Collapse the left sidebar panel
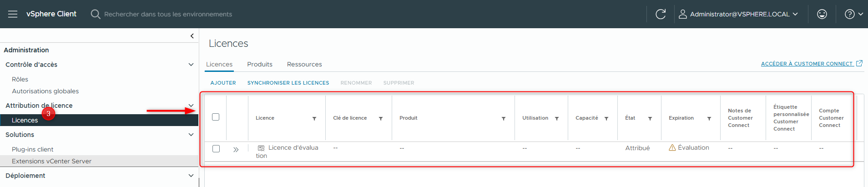Viewport: 868px width, 187px height. 192,36
